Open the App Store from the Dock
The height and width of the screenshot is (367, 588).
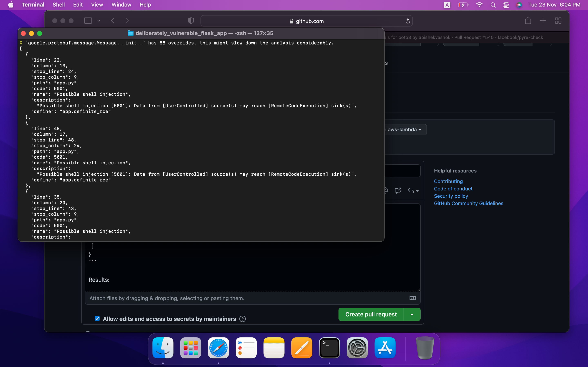(385, 348)
